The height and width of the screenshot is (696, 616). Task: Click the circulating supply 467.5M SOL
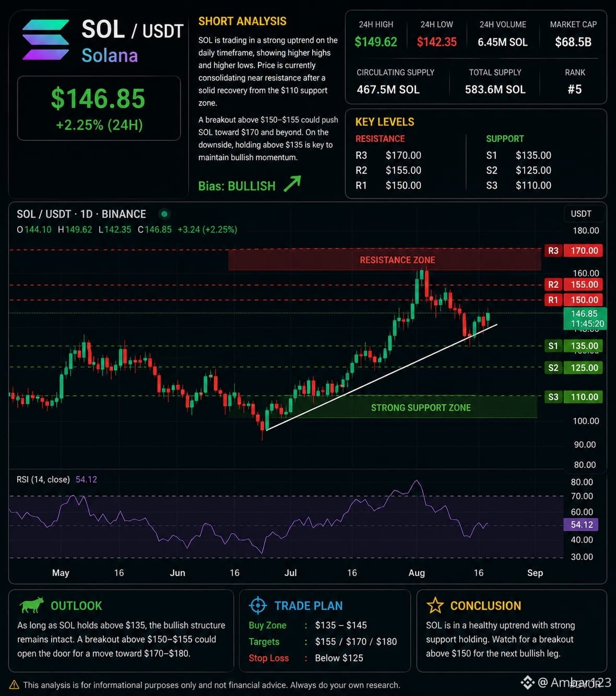388,89
